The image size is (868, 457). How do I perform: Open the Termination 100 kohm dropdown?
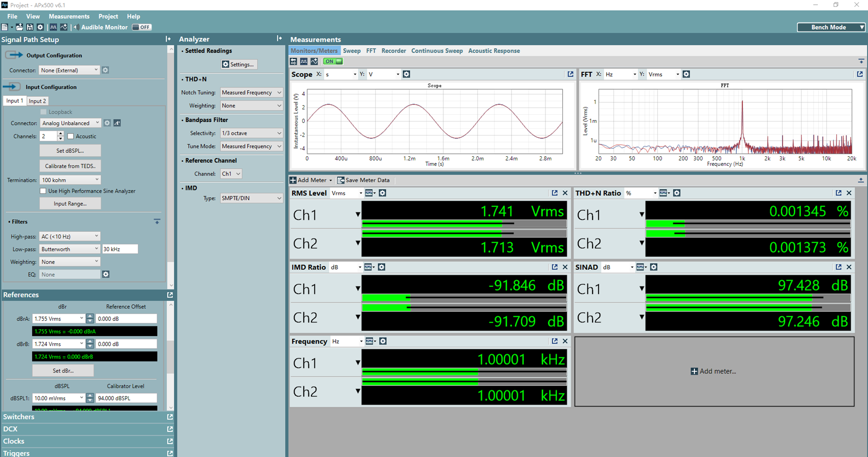click(70, 180)
